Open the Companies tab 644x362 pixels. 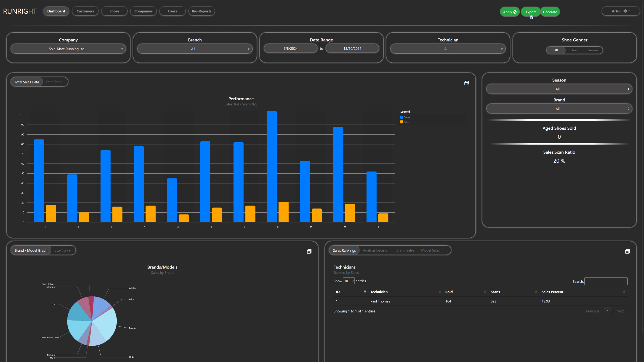(x=143, y=11)
